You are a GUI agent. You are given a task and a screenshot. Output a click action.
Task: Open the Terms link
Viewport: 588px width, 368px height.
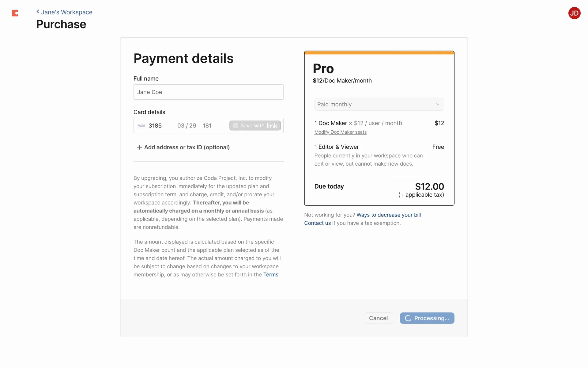pyautogui.click(x=271, y=275)
